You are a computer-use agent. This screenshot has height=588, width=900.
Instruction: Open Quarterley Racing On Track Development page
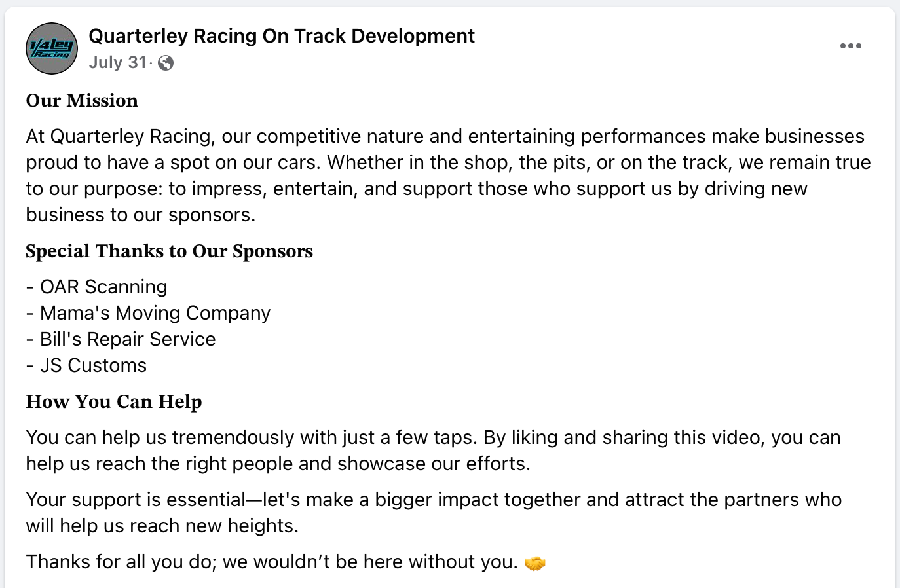pyautogui.click(x=282, y=36)
